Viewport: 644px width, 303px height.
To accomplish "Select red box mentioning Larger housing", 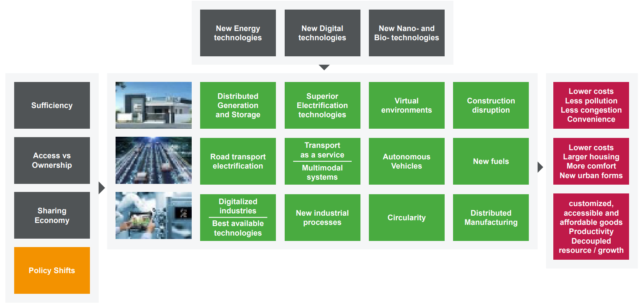I will coord(591,161).
